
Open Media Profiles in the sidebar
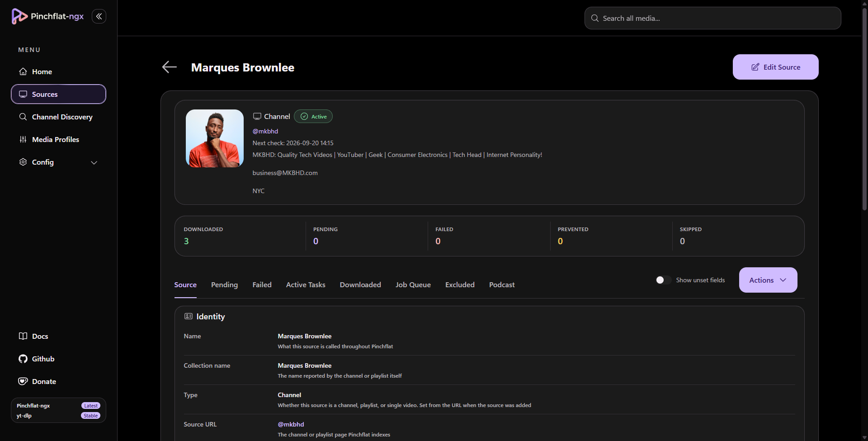pyautogui.click(x=59, y=139)
